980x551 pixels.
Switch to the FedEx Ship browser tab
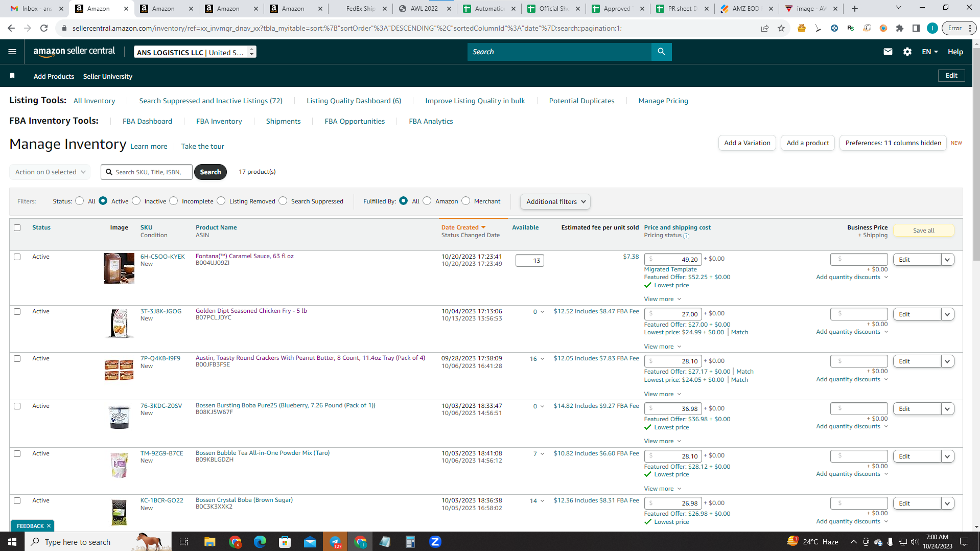(x=361, y=8)
